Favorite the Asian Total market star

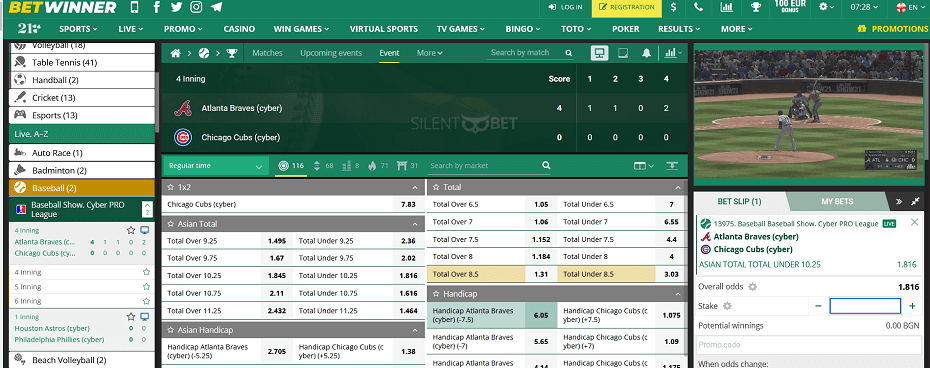[171, 224]
